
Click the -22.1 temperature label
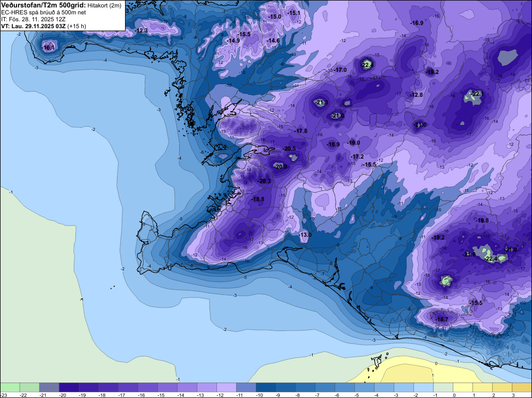point(477,94)
